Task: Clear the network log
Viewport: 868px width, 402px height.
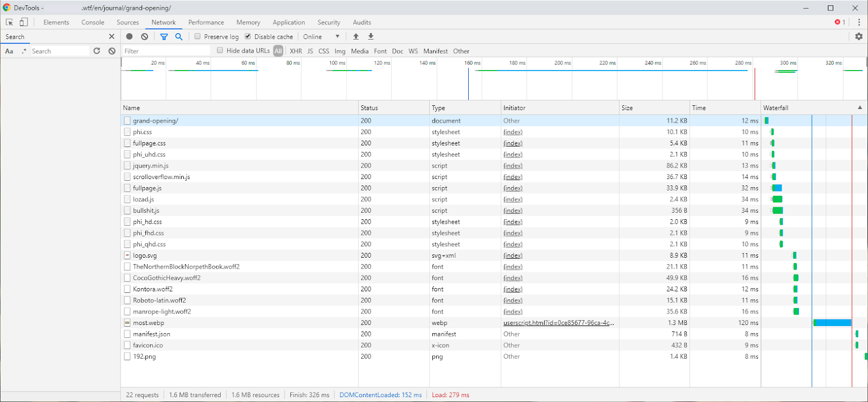Action: pos(144,36)
